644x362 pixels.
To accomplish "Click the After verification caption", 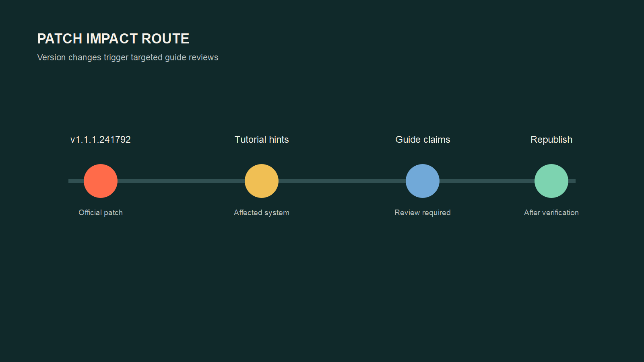I will click(x=551, y=212).
